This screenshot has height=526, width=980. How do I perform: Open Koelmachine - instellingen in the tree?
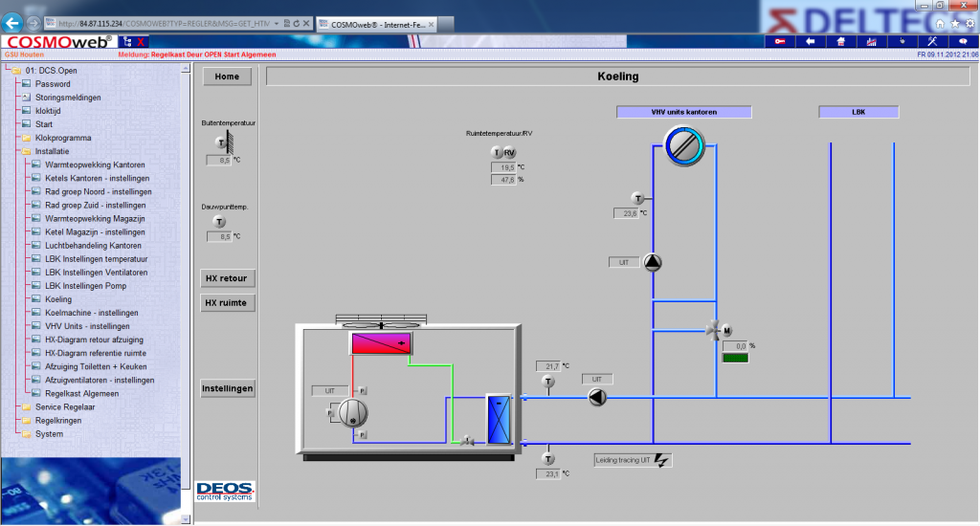coord(91,313)
